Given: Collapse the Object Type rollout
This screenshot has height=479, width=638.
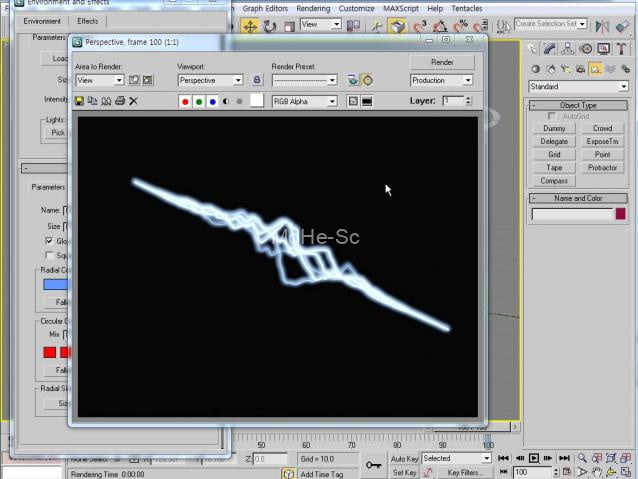Looking at the screenshot, I should [578, 105].
